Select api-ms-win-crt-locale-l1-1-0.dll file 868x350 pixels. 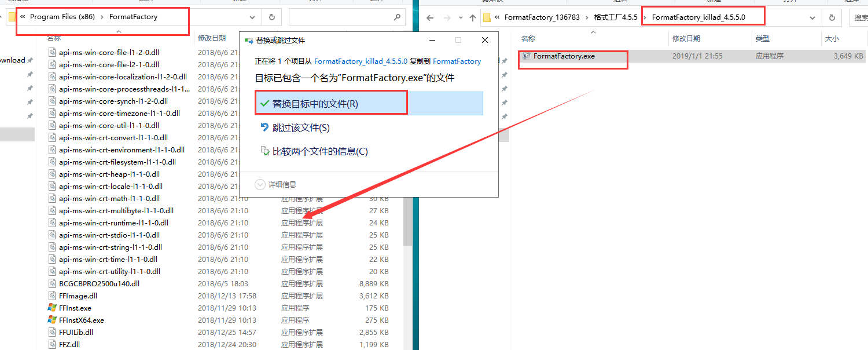pyautogui.click(x=111, y=186)
